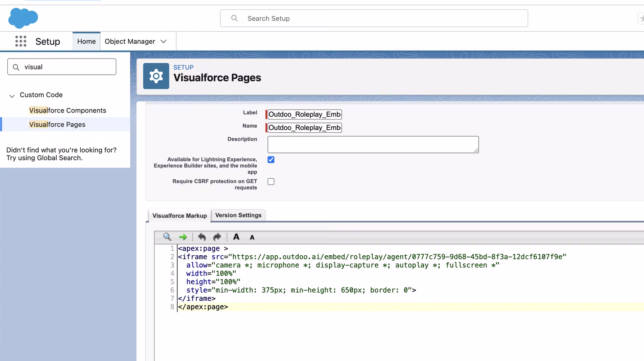
Task: Switch to the Home tab
Action: pos(86,41)
